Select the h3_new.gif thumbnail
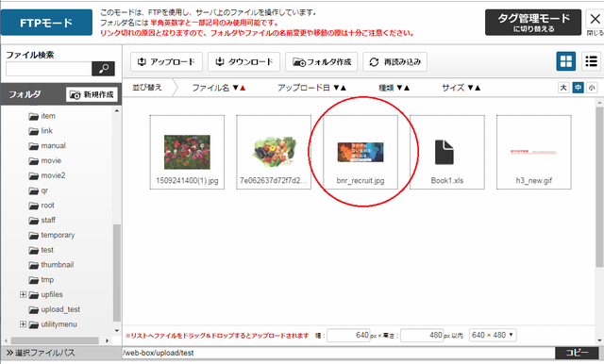The height and width of the screenshot is (364, 604). point(534,152)
